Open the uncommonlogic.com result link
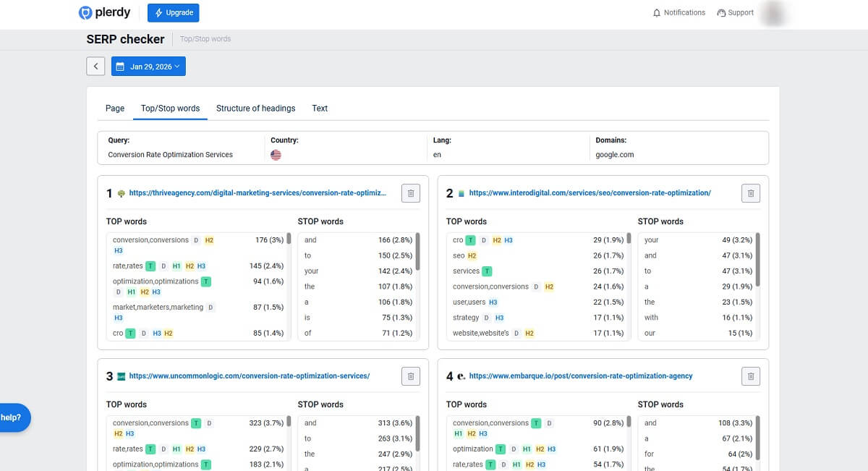Viewport: 868px width, 471px height. [x=250, y=376]
